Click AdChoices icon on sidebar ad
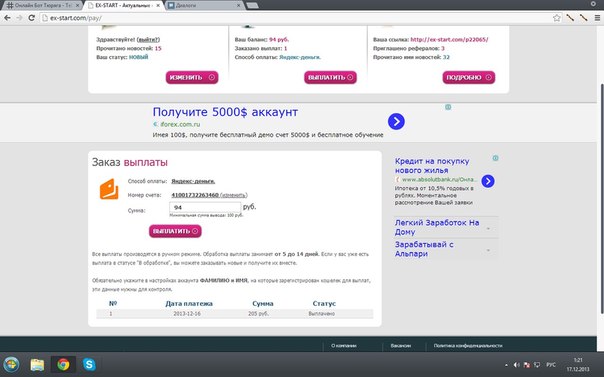Viewport: 604px width, 377px height. [495, 158]
